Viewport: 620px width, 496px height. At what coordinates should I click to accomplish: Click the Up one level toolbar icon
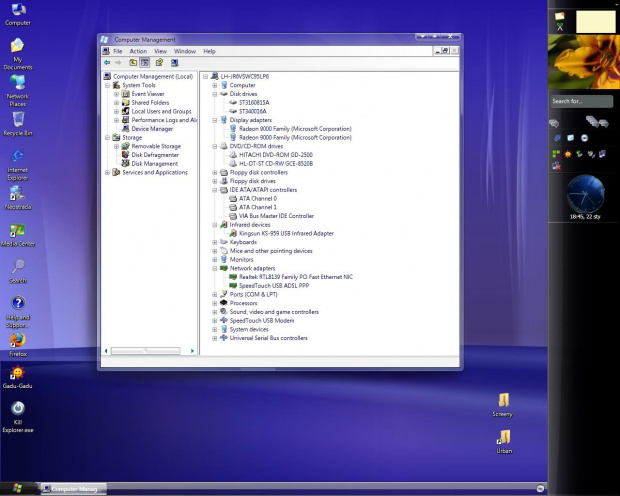tap(133, 62)
